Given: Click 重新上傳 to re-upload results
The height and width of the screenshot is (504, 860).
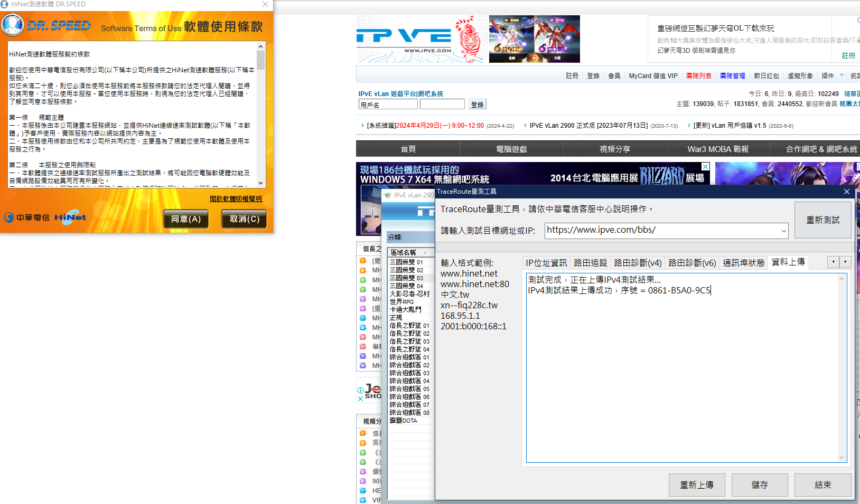Looking at the screenshot, I should tap(697, 485).
